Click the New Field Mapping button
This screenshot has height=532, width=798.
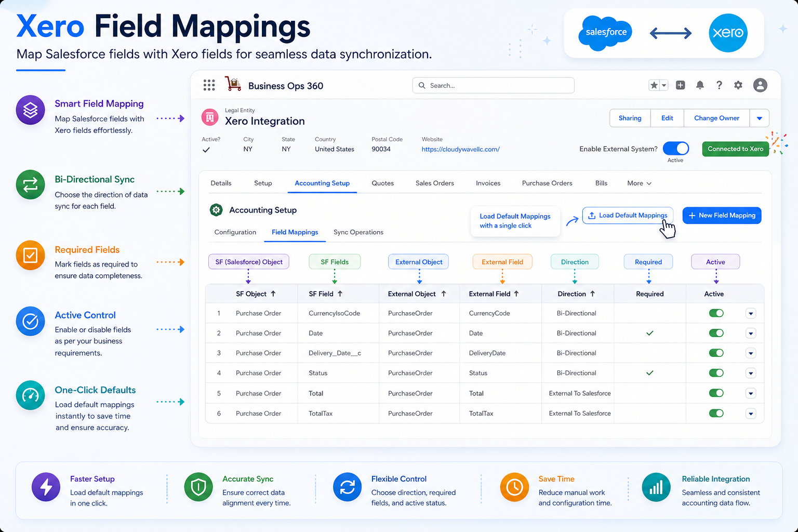point(722,215)
